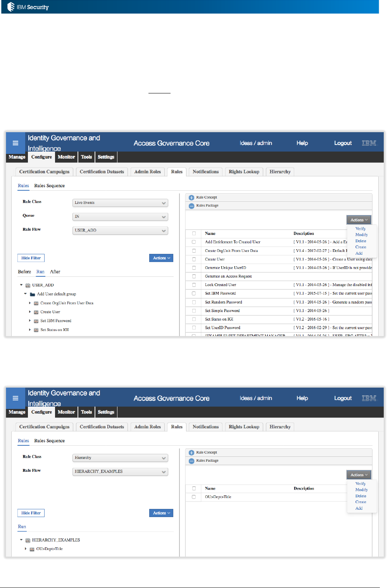388x588 pixels.
Task: Click the folder icon of Add User default group
Action: pos(33,294)
